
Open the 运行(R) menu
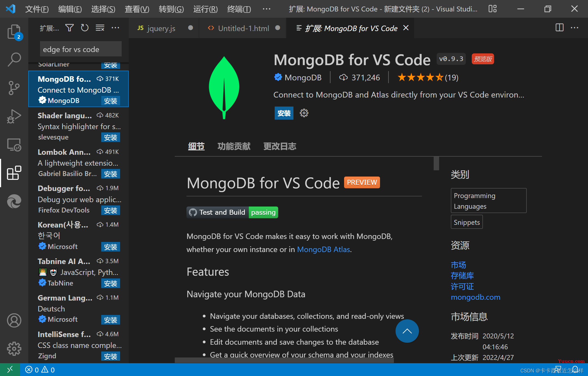(x=206, y=9)
